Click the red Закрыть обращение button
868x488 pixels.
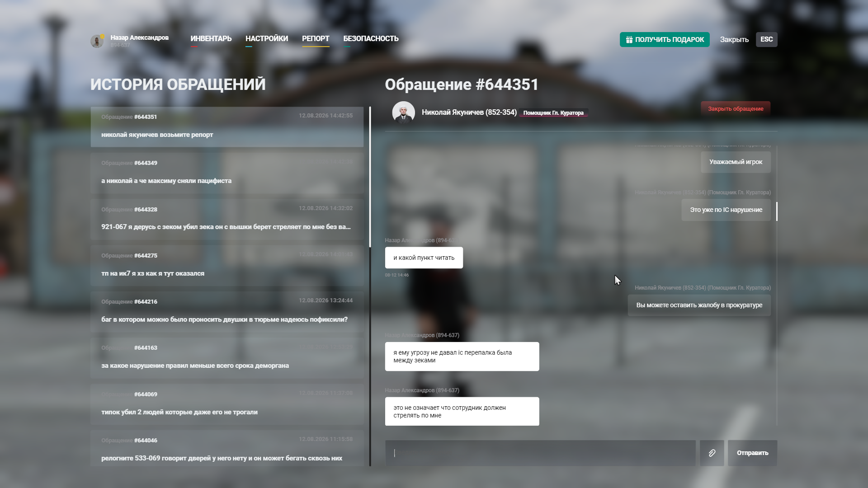pyautogui.click(x=736, y=109)
